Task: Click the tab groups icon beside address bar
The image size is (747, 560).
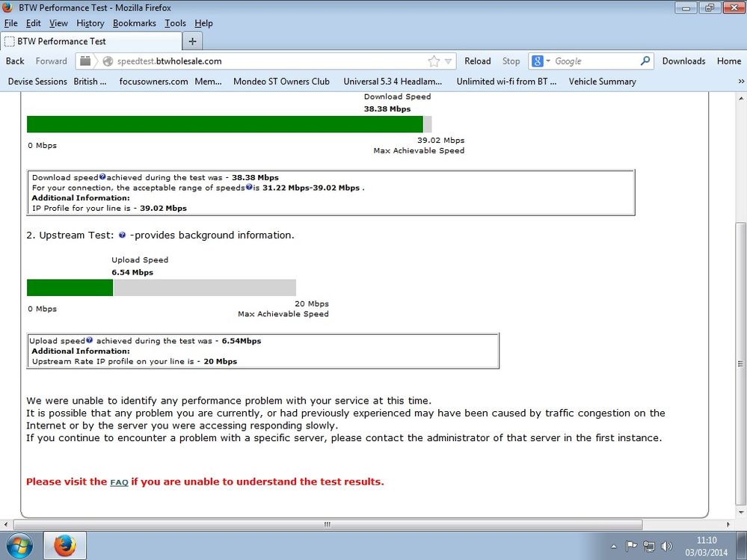Action: (85, 61)
